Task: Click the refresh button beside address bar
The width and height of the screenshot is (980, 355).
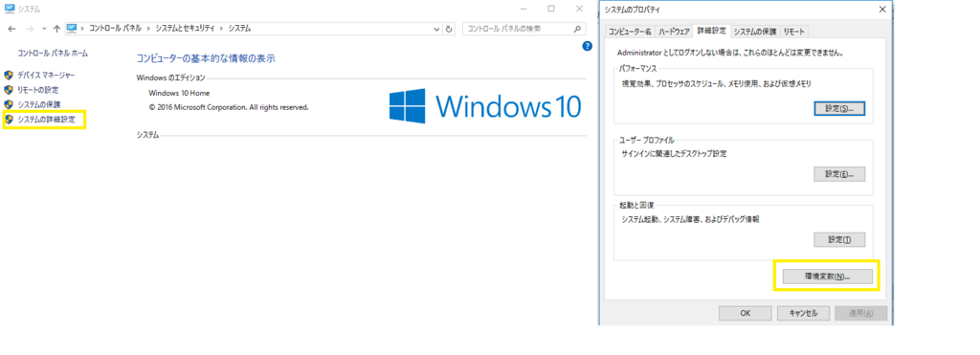Action: (x=449, y=29)
